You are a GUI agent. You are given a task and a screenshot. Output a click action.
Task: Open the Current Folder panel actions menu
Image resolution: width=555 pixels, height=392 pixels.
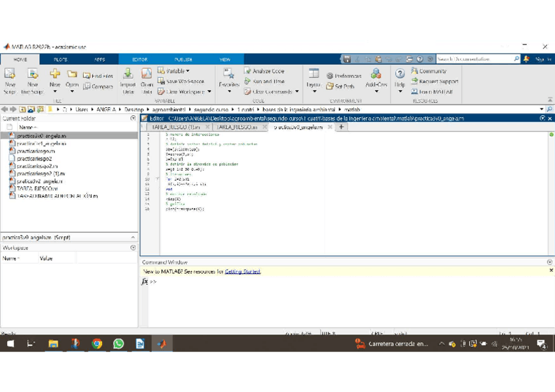point(133,118)
